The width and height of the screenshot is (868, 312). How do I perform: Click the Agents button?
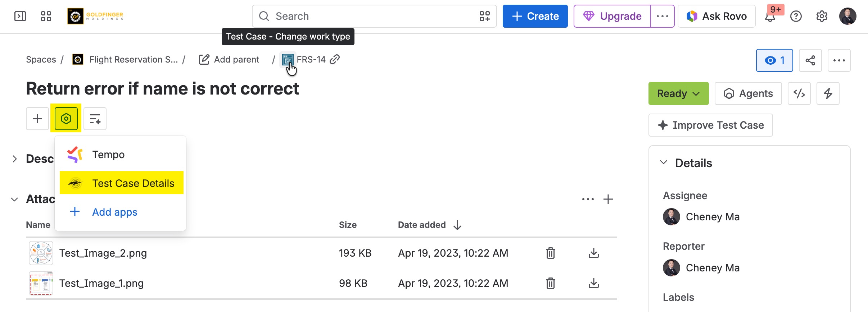(x=748, y=93)
